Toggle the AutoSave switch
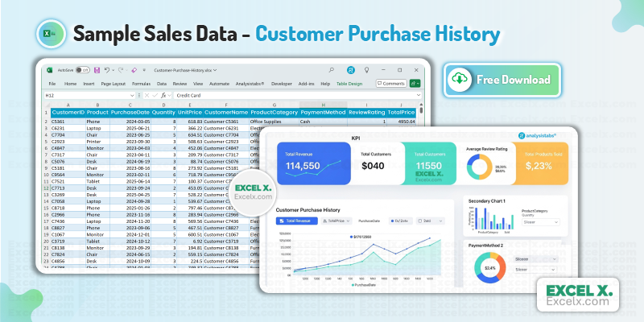The height and width of the screenshot is (322, 644). tap(83, 70)
